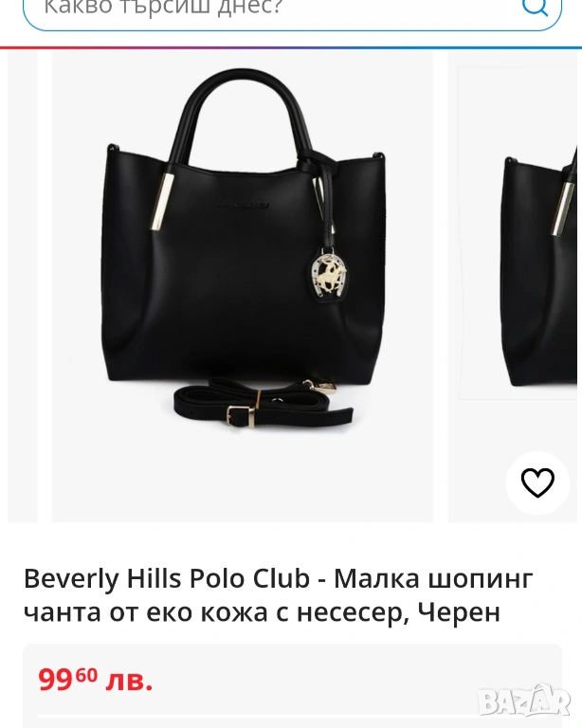
Task: Click the embossed brand logo on the bag front
Action: (243, 205)
